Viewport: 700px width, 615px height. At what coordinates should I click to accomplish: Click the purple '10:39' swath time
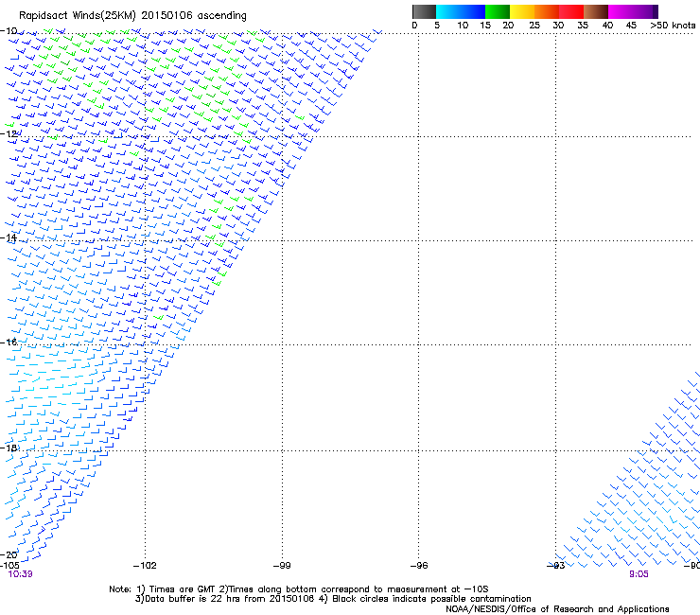tap(21, 574)
